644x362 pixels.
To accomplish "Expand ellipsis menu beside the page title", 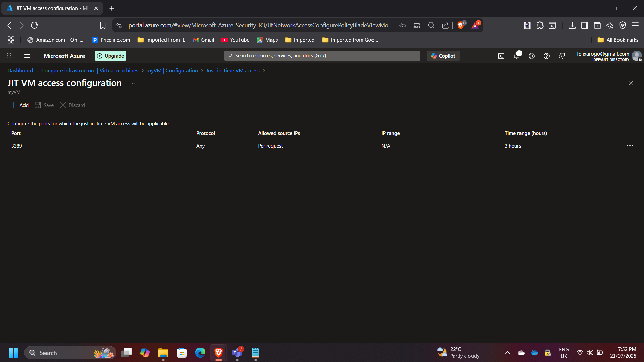I will (x=134, y=83).
